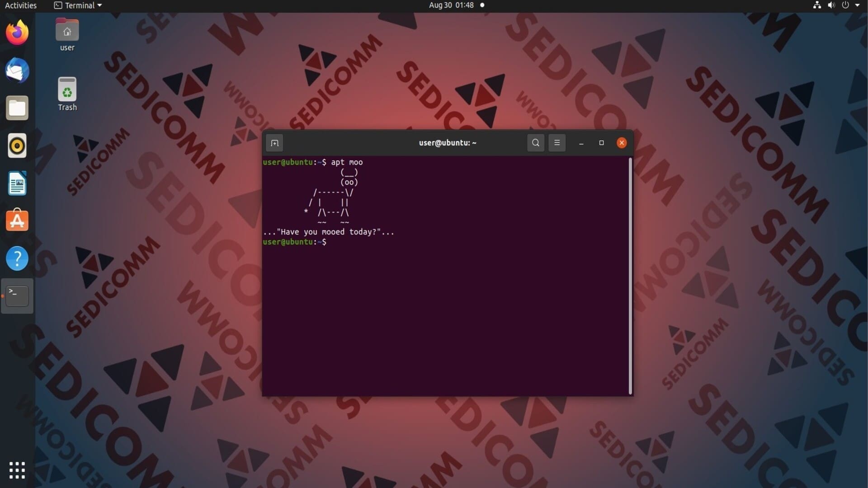
Task: Select the Terminal icon in the dock
Action: pos(17,296)
